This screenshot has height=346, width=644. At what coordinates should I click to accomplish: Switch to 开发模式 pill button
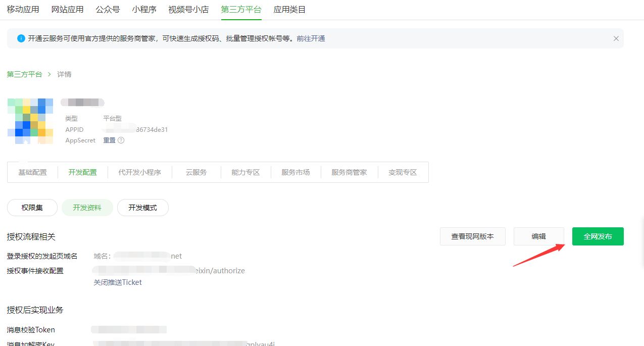click(x=142, y=208)
